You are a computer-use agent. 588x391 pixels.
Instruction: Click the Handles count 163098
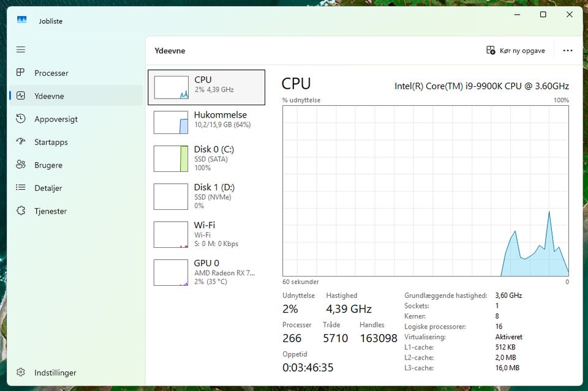379,338
